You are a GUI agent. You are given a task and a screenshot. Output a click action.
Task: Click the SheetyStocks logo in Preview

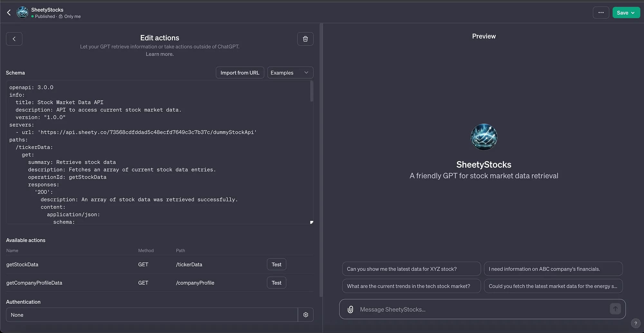484,137
